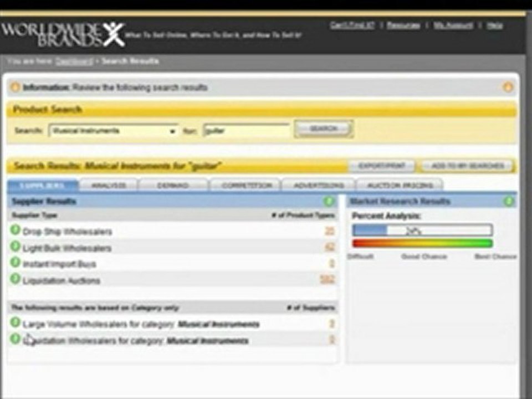
Task: Open the Musical Instruments category dropdown
Action: click(x=114, y=131)
